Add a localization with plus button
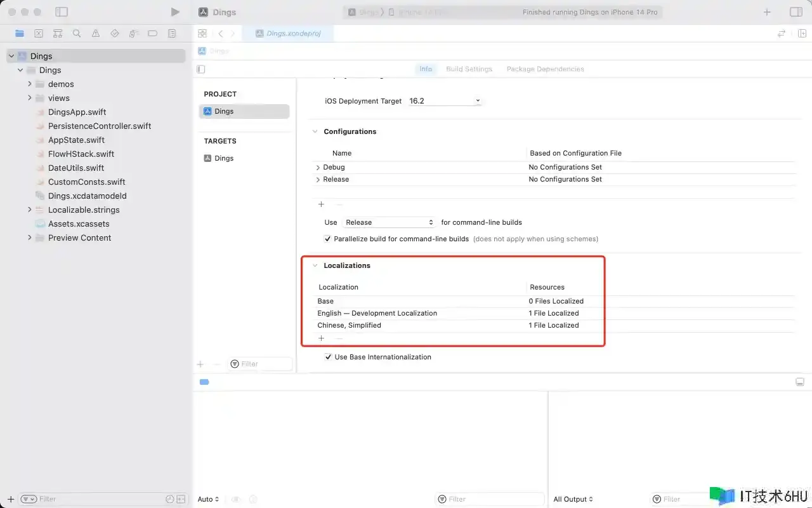Screen dimensions: 812x508 (x=321, y=338)
